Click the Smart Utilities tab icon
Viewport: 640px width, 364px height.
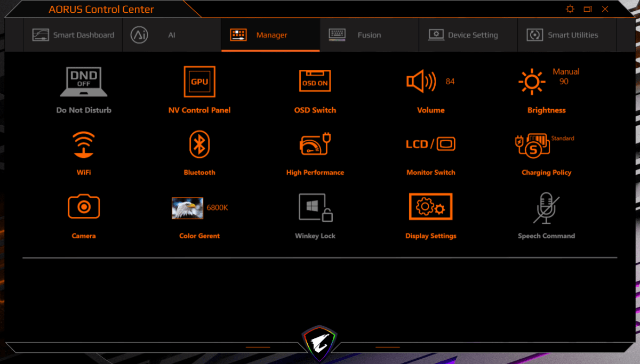click(534, 35)
